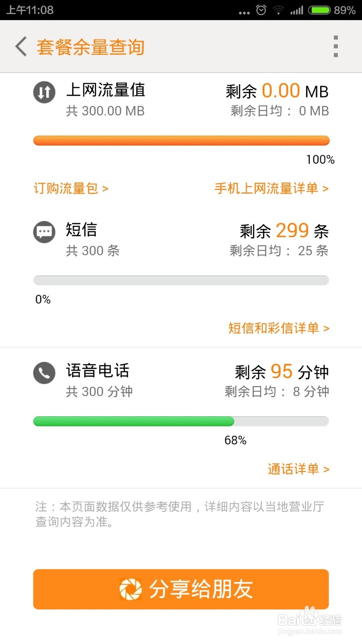Tap the Wi-Fi status bar icon

pos(278,10)
